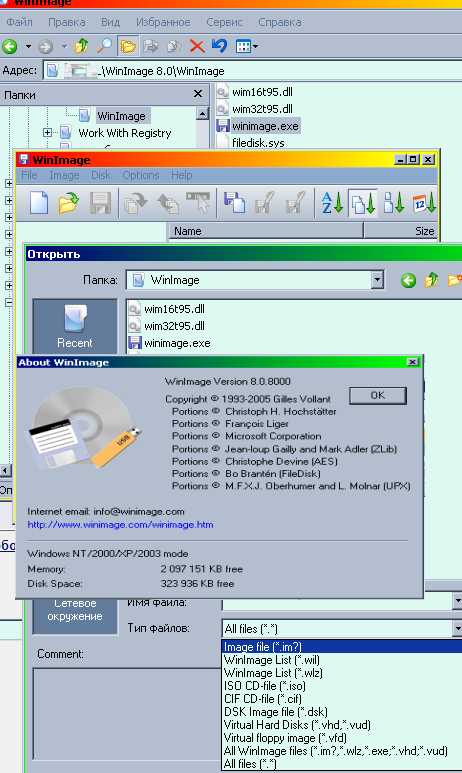Screen dimensions: 462x773
Task: Open Help menu in WinImage
Action: [x=181, y=176]
